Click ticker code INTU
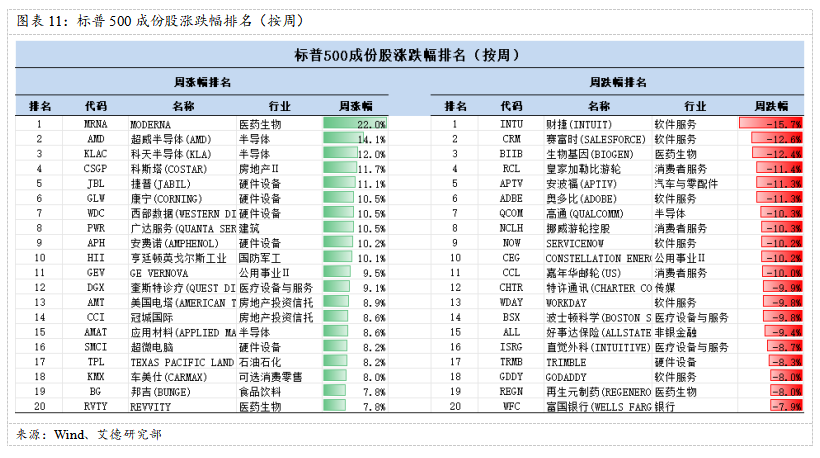This screenshot has width=820, height=458. (x=511, y=124)
